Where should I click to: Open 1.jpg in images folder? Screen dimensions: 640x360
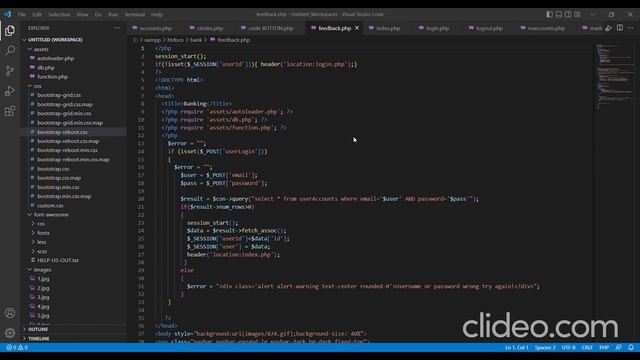tap(73, 279)
